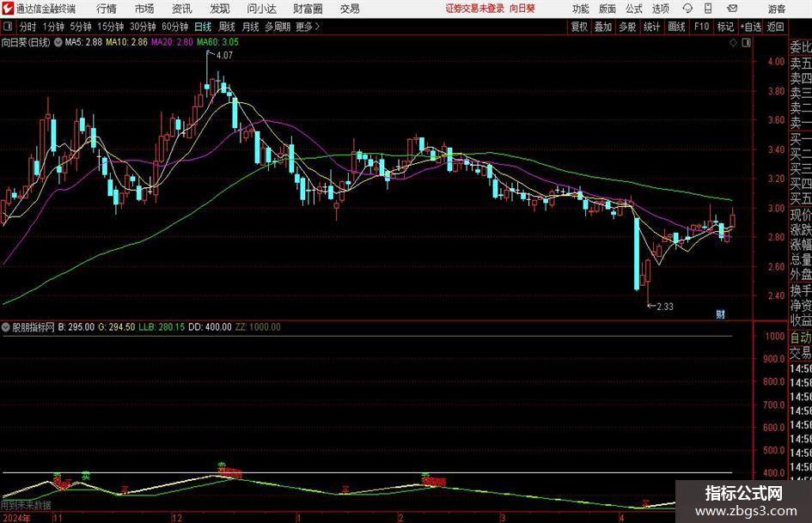
Task: Open F10 company info
Action: click(701, 27)
